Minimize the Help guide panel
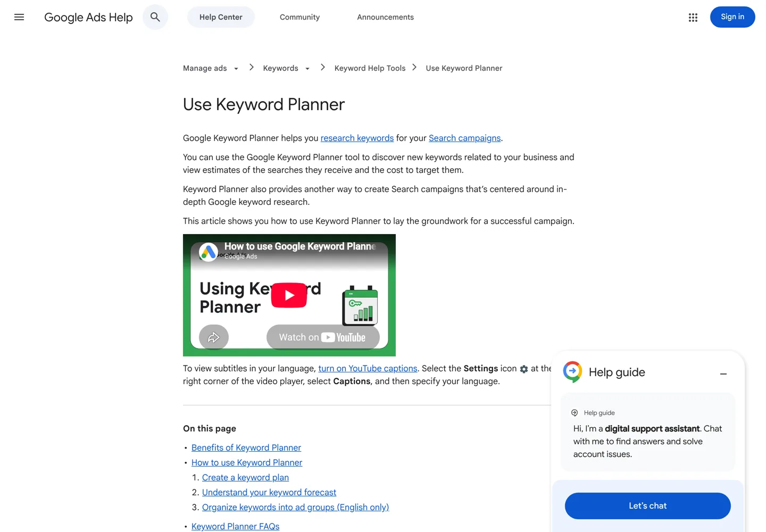This screenshot has width=766, height=532. (x=723, y=374)
